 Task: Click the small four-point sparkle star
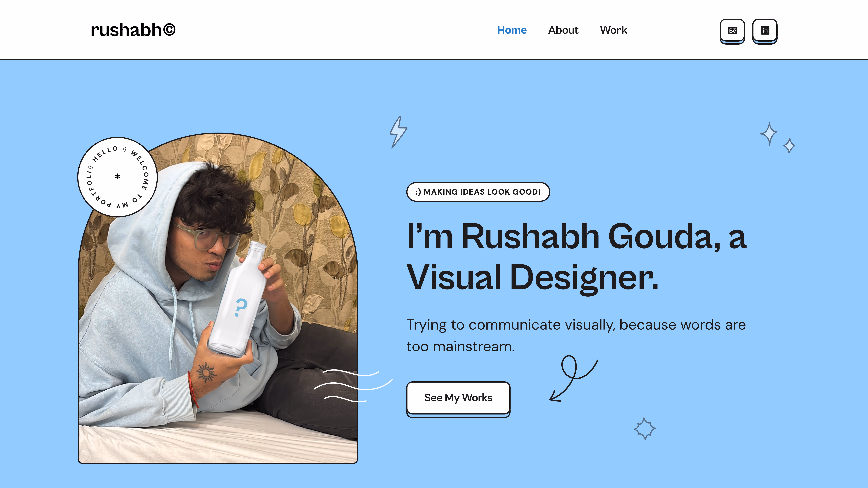[789, 145]
